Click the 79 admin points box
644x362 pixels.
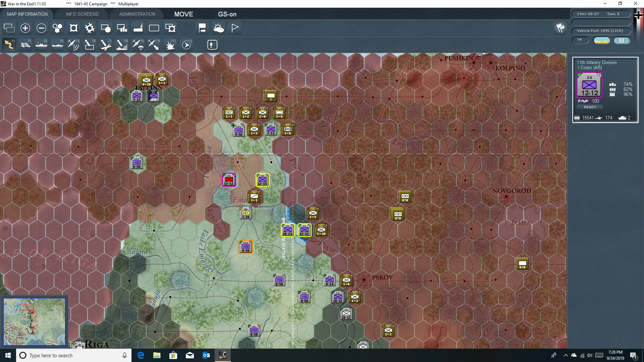[580, 40]
